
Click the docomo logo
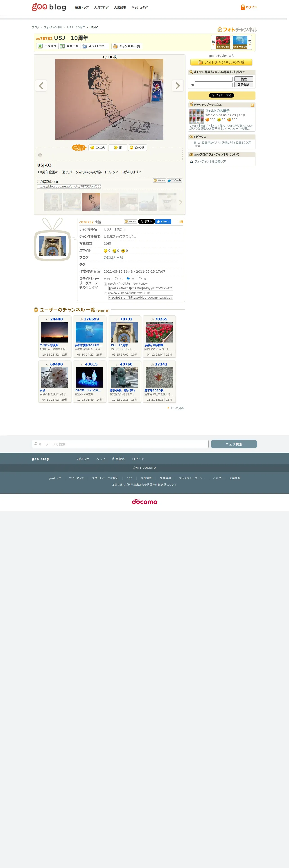pos(144,502)
